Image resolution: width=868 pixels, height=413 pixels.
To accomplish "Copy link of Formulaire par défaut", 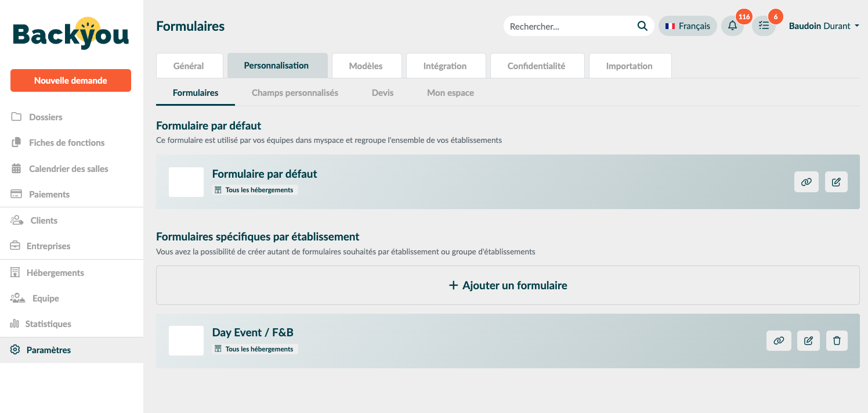I will (806, 182).
